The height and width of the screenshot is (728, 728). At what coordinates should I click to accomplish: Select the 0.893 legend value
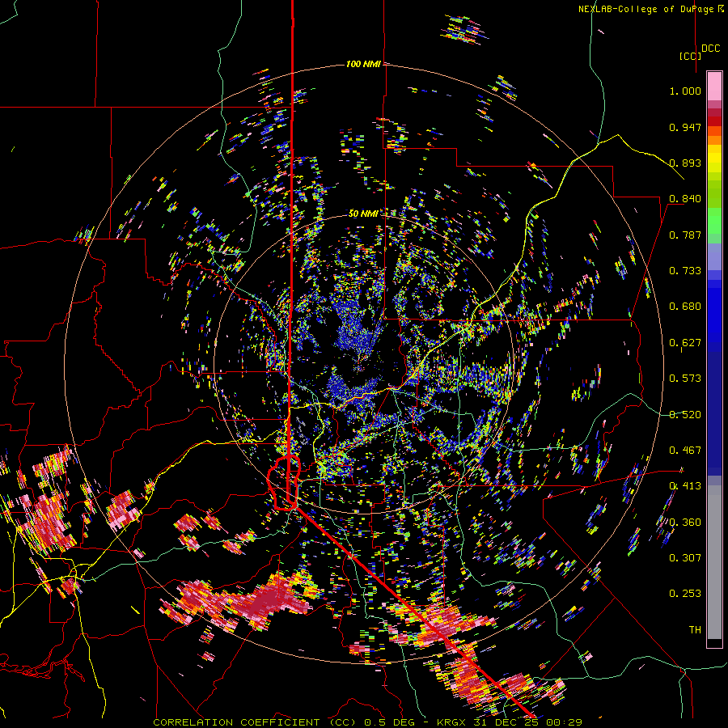point(685,163)
